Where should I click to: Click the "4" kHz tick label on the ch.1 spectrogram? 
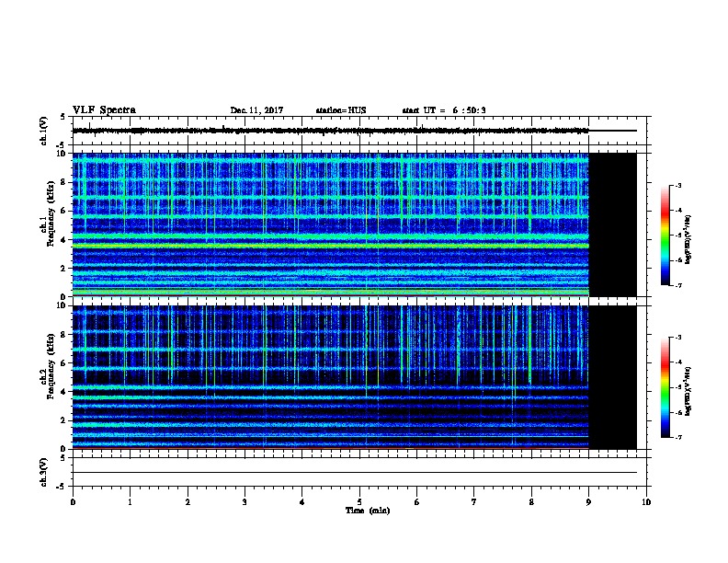pos(63,240)
